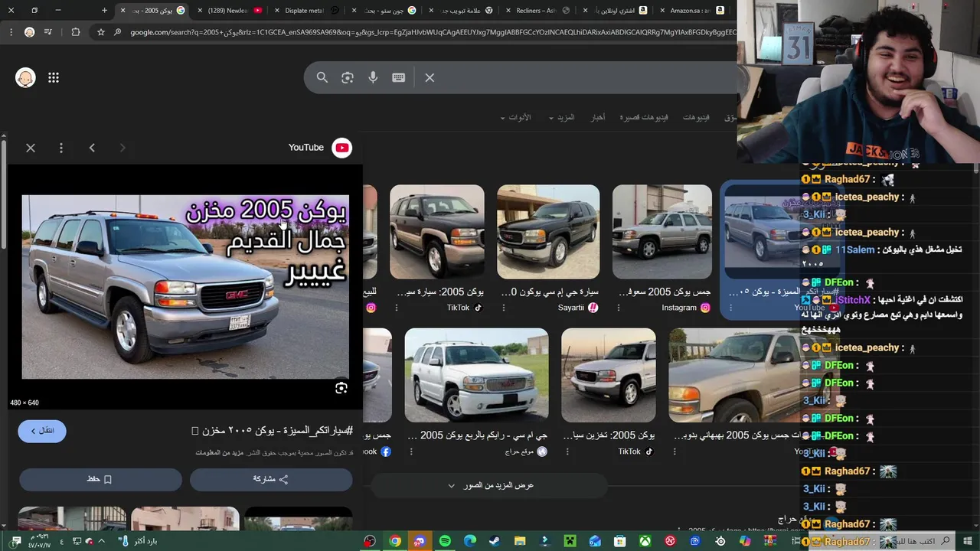980x551 pixels.
Task: Open the Xbox app from the taskbar
Action: pos(645,541)
